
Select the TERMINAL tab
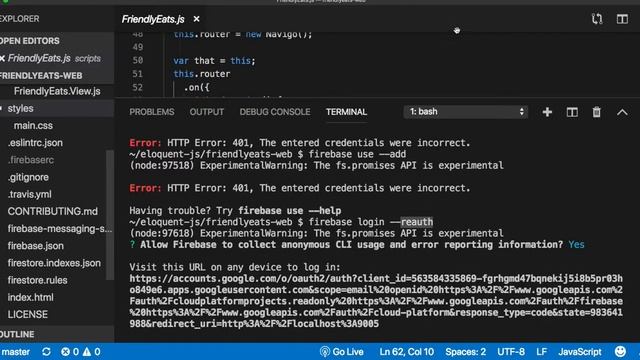click(346, 112)
